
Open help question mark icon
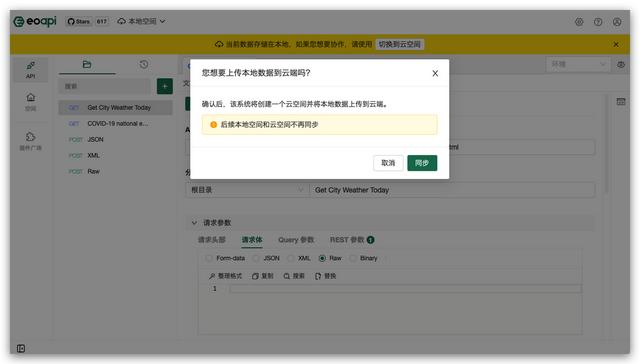[x=598, y=22]
